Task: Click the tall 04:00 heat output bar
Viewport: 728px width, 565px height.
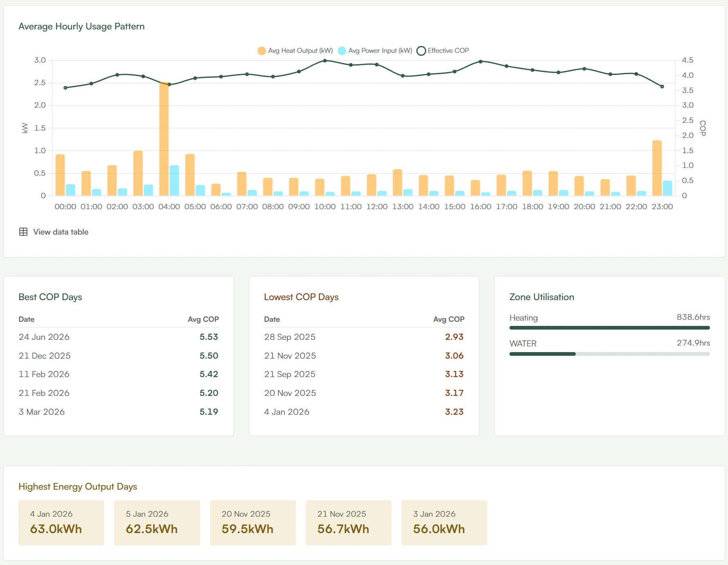Action: coord(164,139)
